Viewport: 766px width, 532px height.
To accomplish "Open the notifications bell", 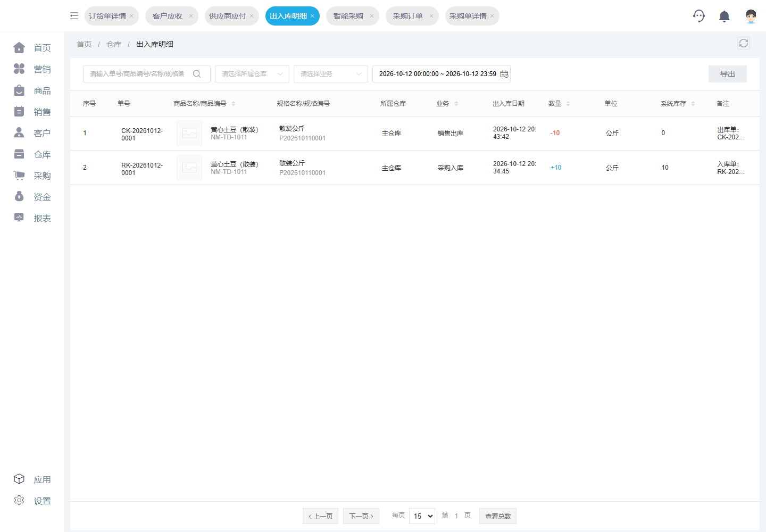I will pyautogui.click(x=724, y=16).
